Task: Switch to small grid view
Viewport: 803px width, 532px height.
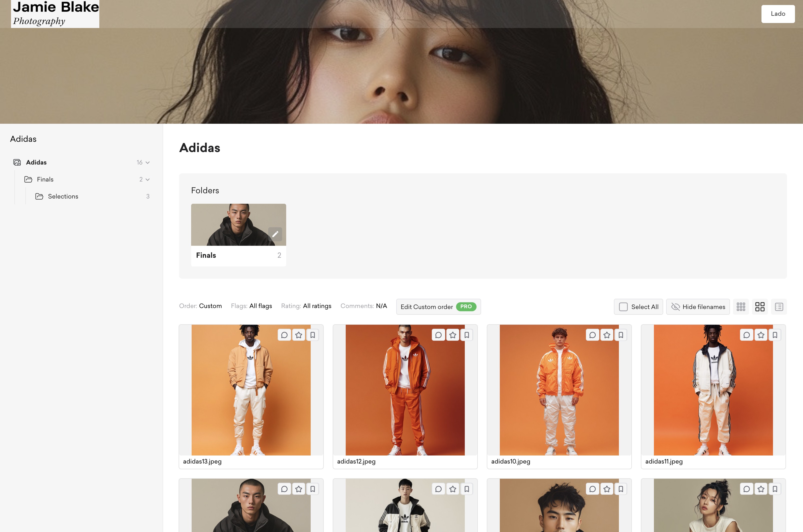Action: coord(741,307)
